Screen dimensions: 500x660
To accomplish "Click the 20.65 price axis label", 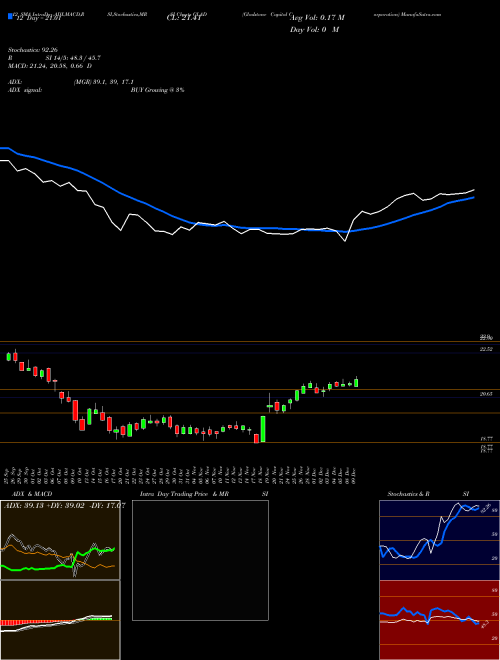I will [x=486, y=394].
